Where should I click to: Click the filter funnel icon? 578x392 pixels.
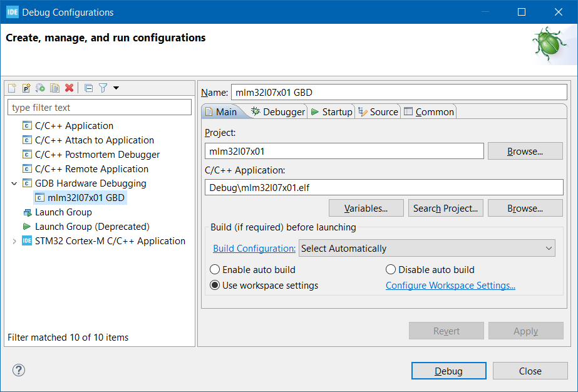pos(103,88)
